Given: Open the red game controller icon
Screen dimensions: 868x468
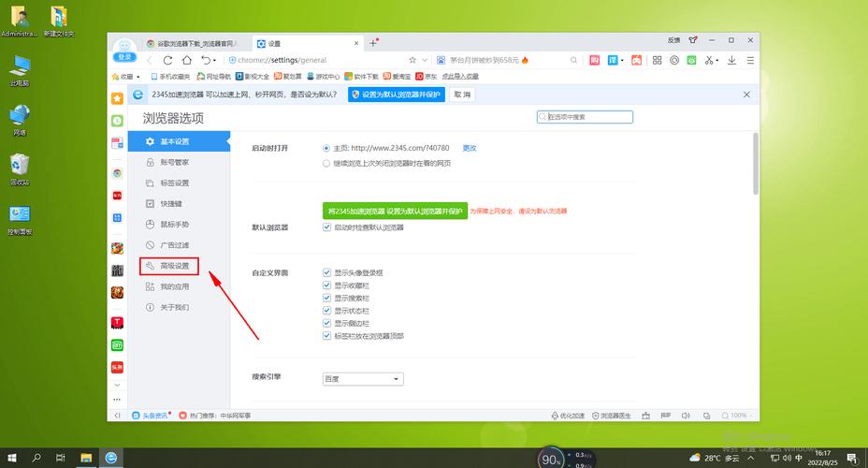Looking at the screenshot, I should pyautogui.click(x=637, y=60).
